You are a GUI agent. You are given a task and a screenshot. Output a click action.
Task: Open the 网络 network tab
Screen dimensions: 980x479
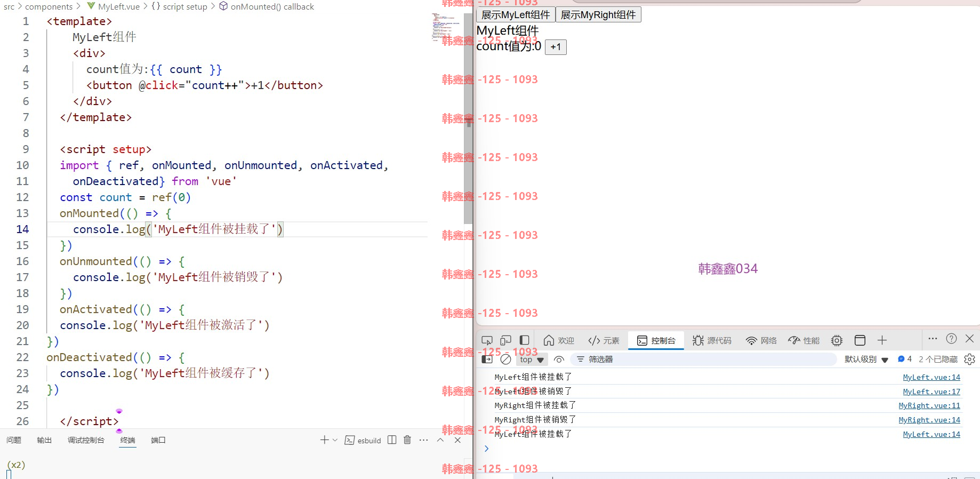(x=761, y=340)
